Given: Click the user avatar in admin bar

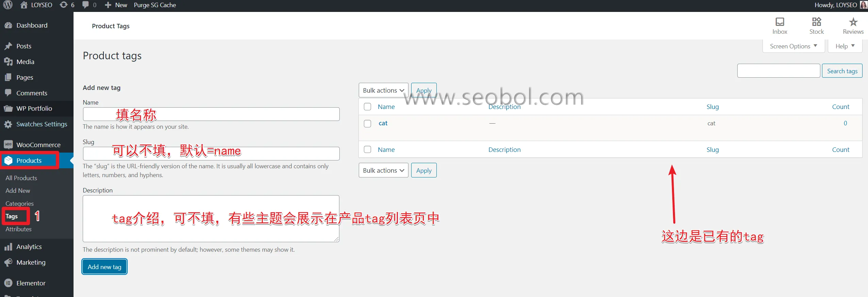Looking at the screenshot, I should (864, 5).
